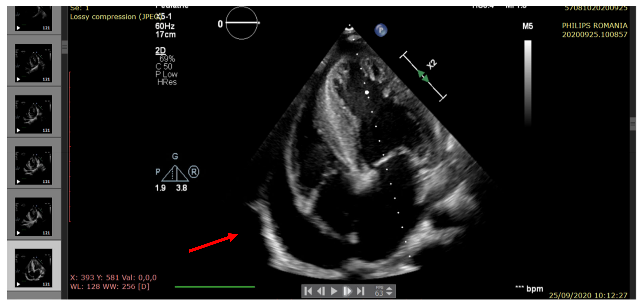Jump to first frame of cine loop

click(x=308, y=291)
